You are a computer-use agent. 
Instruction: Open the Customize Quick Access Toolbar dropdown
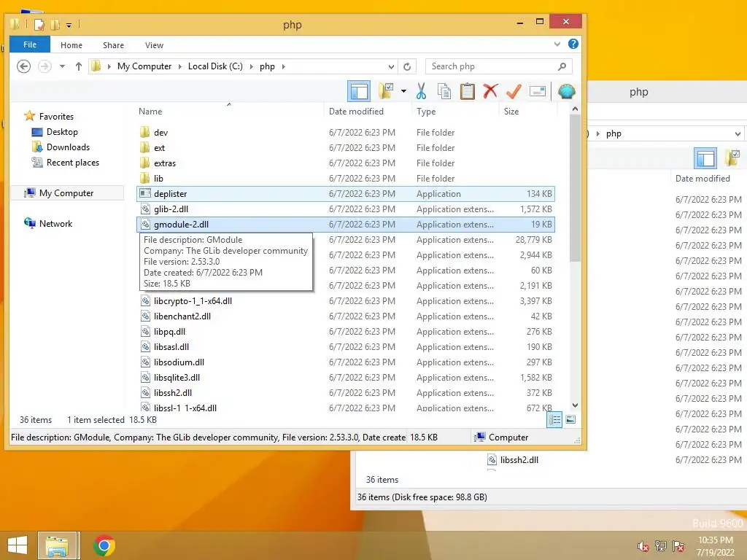(69, 26)
